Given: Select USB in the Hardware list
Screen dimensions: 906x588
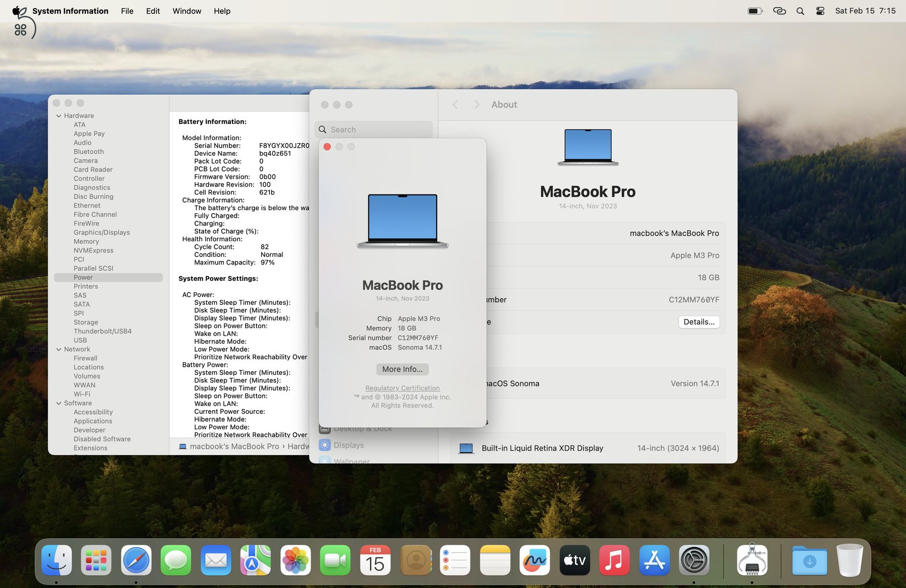Looking at the screenshot, I should 80,340.
